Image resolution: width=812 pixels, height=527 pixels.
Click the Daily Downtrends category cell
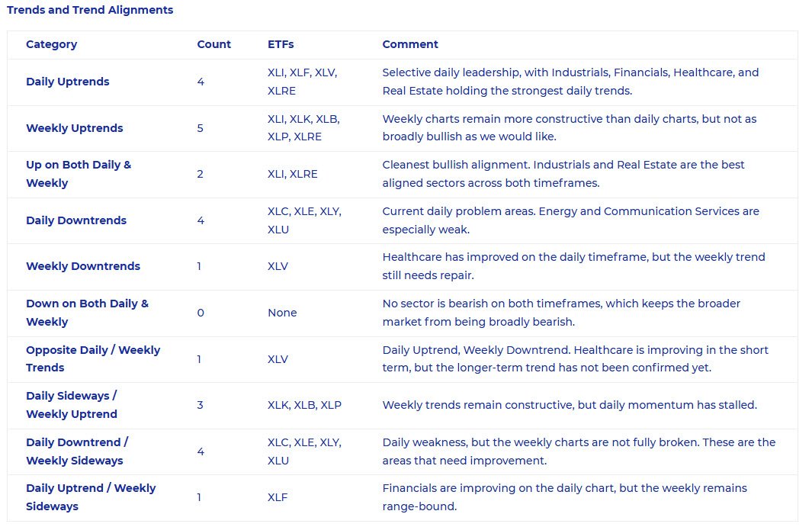point(76,220)
